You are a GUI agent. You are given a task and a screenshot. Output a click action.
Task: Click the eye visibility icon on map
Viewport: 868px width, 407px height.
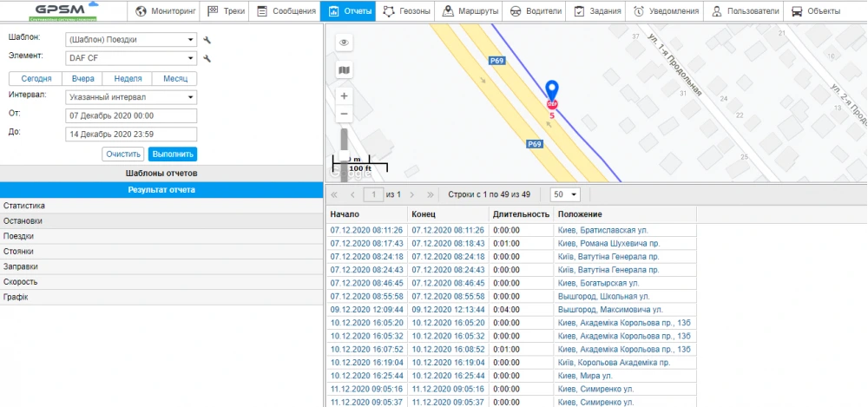pyautogui.click(x=344, y=43)
